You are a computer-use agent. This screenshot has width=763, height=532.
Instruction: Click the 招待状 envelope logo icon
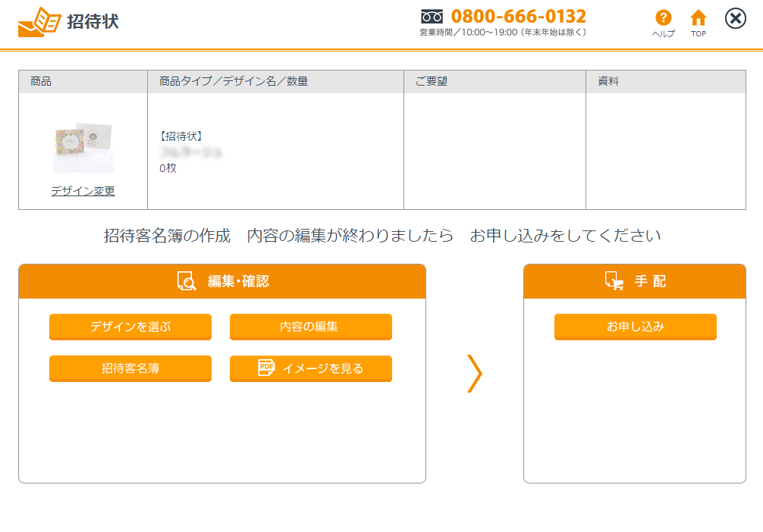tap(39, 22)
